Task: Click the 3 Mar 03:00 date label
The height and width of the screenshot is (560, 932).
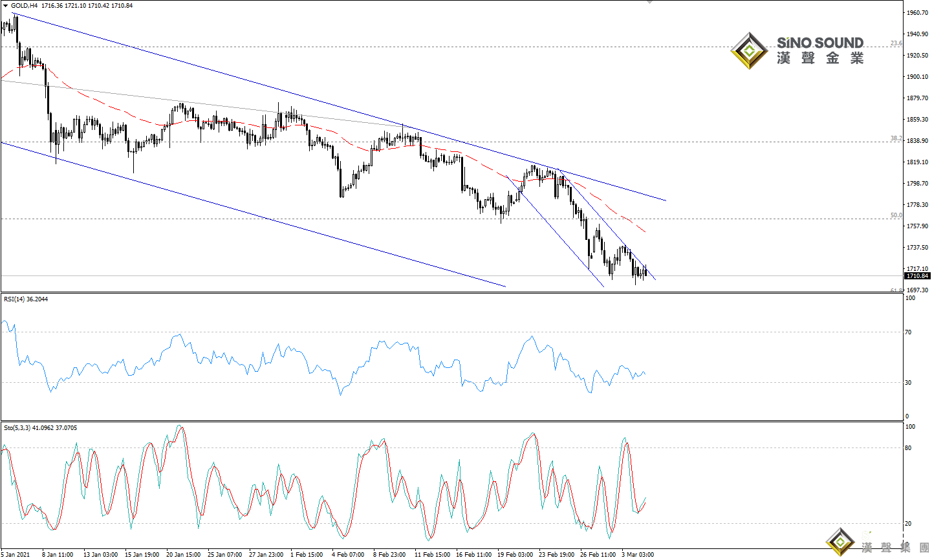Action: [x=637, y=554]
